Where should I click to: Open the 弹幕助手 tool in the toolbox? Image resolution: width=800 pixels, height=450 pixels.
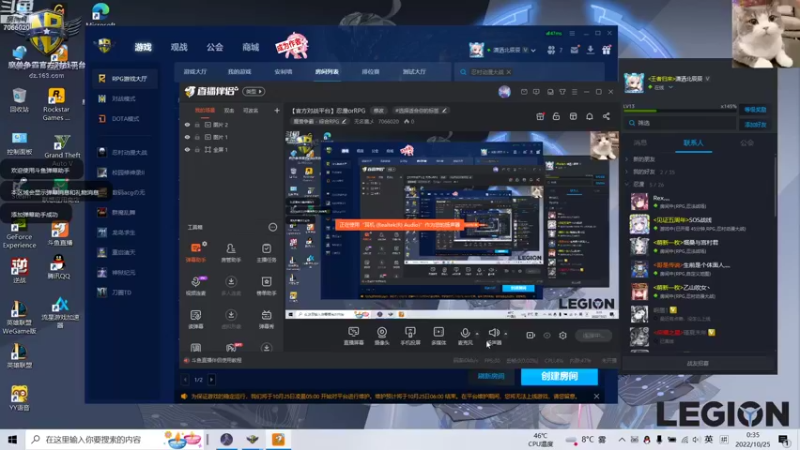196,252
